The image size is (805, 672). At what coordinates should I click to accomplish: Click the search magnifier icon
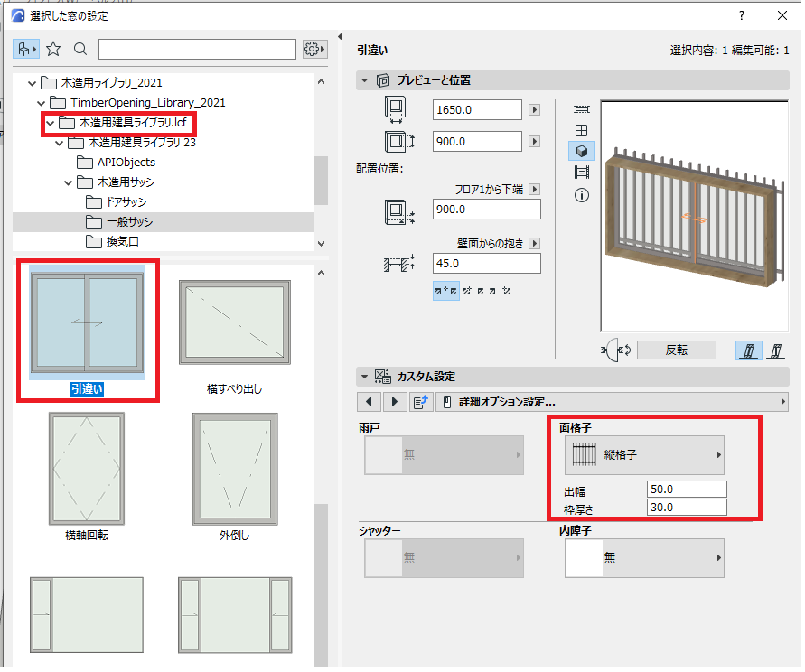coord(80,49)
